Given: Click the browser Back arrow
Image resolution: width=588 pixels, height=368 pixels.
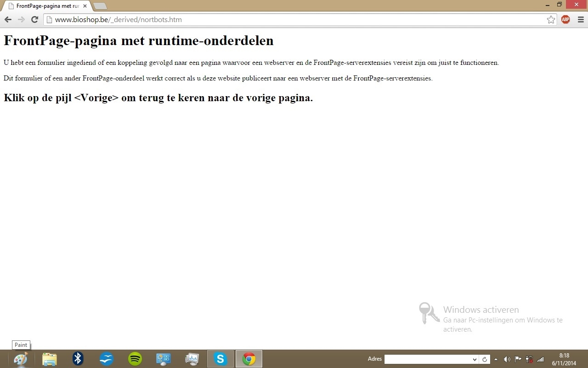Looking at the screenshot, I should 8,19.
